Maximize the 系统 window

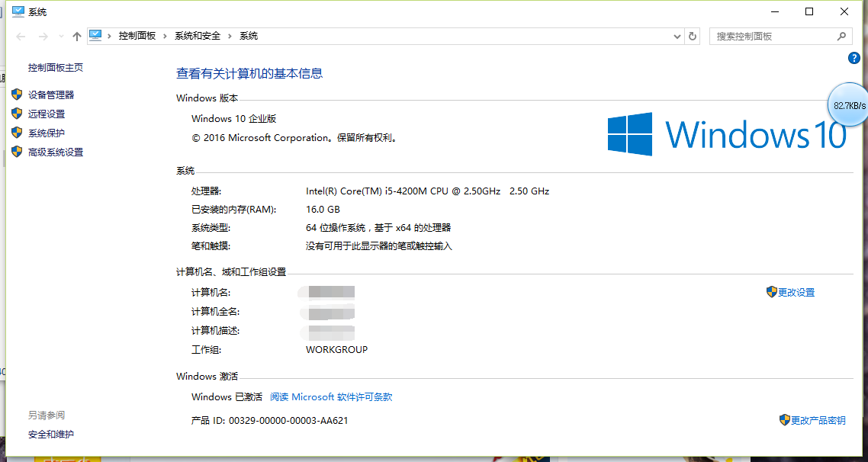coord(809,11)
